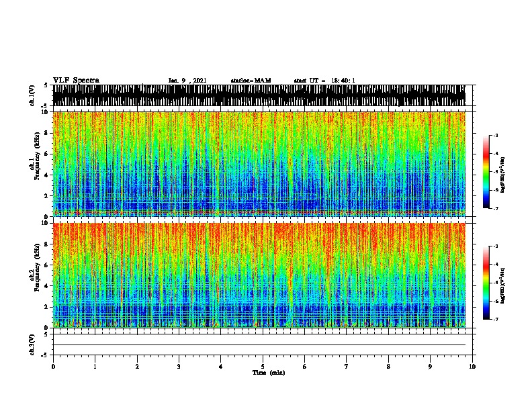Click the "-3" label on the ch.2 color scale
Screen dimensions: 532x411
tap(495, 246)
